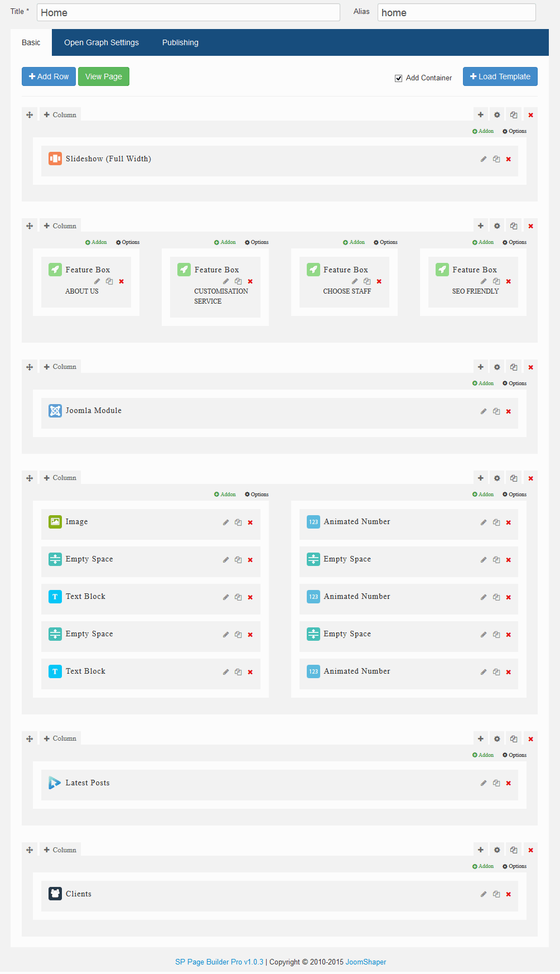Switch to the Publishing tab

(180, 42)
